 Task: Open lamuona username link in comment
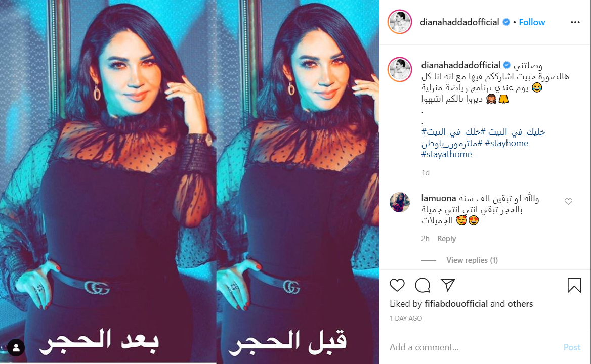tap(439, 198)
